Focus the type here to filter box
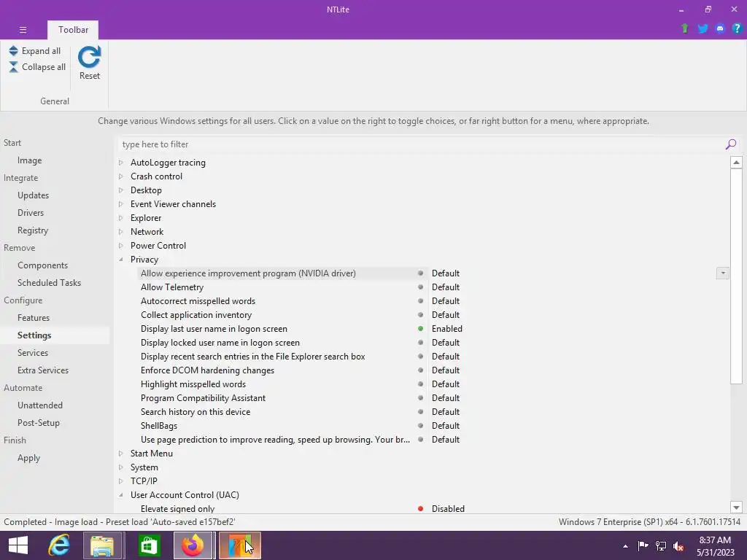Image resolution: width=747 pixels, height=560 pixels. (422, 144)
